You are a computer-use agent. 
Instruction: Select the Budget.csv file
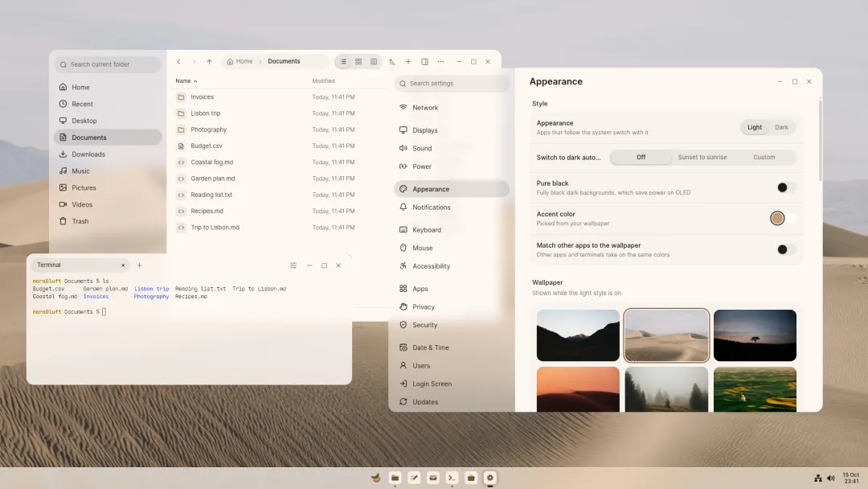coord(206,146)
